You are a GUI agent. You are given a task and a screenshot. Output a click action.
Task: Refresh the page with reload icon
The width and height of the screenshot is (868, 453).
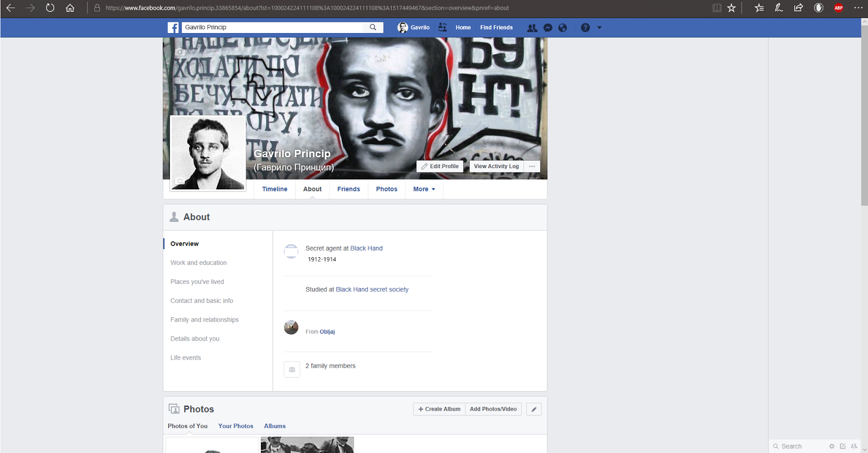50,8
